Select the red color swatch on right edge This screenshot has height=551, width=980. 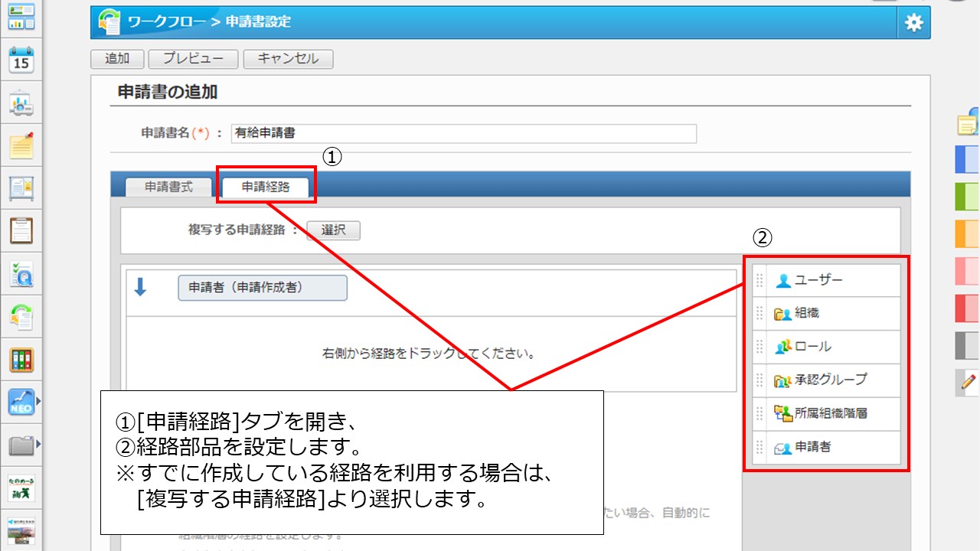pos(968,308)
